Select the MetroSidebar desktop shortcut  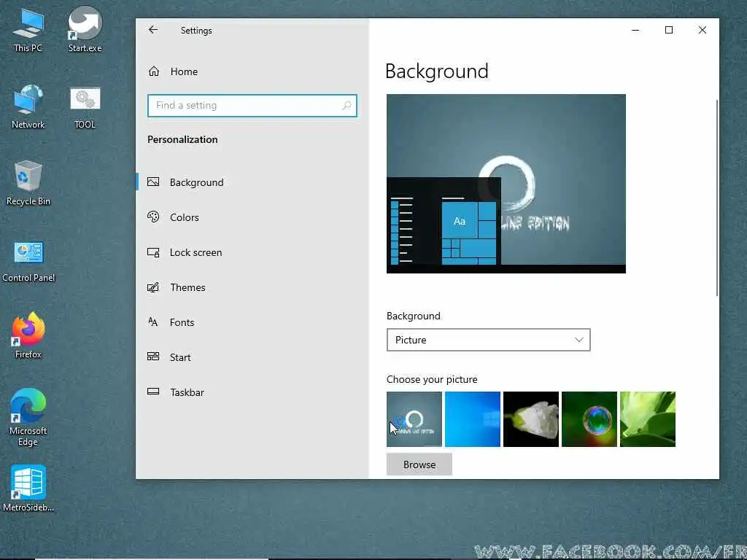28,489
